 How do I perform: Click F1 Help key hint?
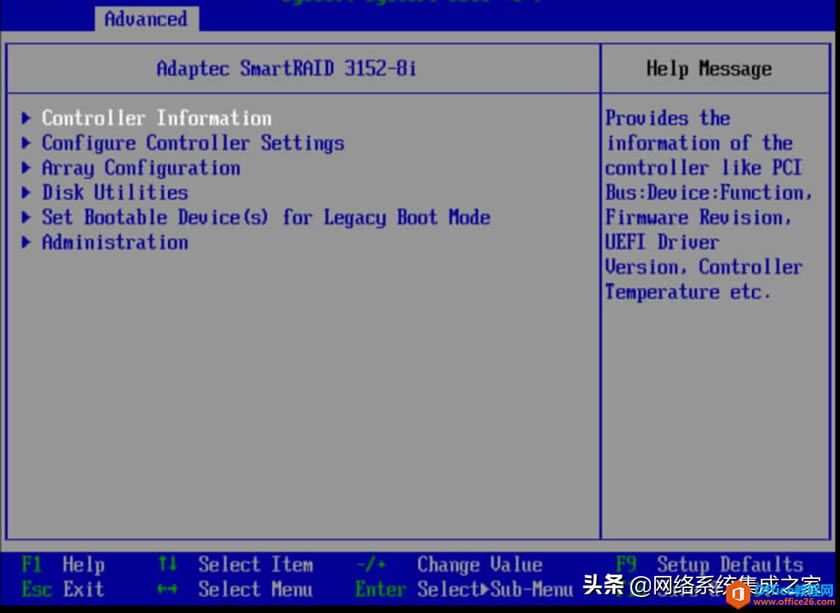click(x=63, y=564)
